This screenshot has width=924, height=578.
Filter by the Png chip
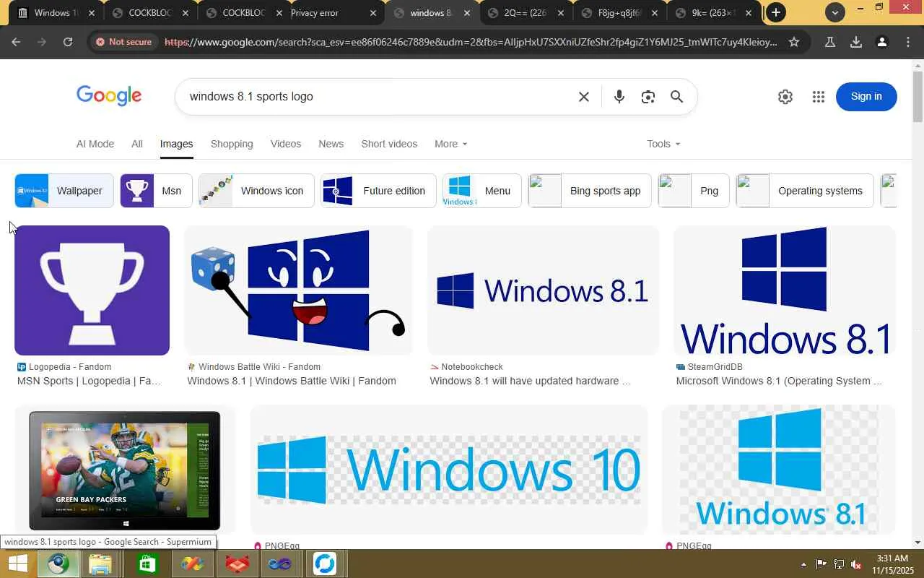click(694, 191)
